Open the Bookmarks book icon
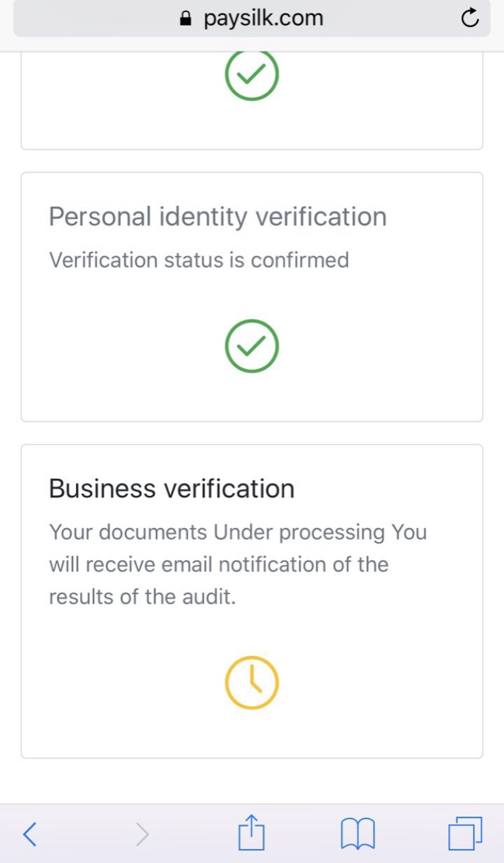Screen dimensions: 504x863 (358, 834)
